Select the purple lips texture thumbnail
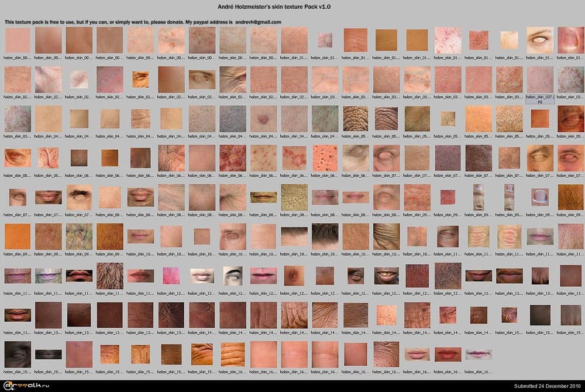This screenshot has height=392, width=585. [x=48, y=275]
